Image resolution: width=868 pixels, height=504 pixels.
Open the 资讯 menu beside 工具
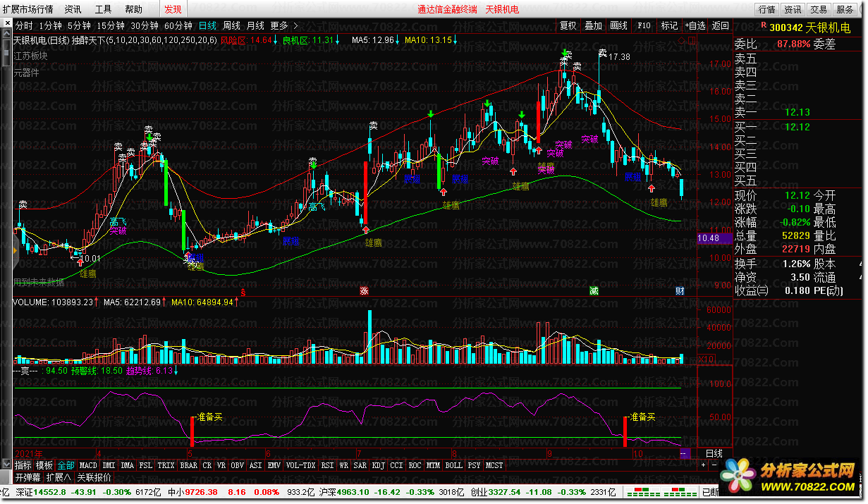(73, 9)
